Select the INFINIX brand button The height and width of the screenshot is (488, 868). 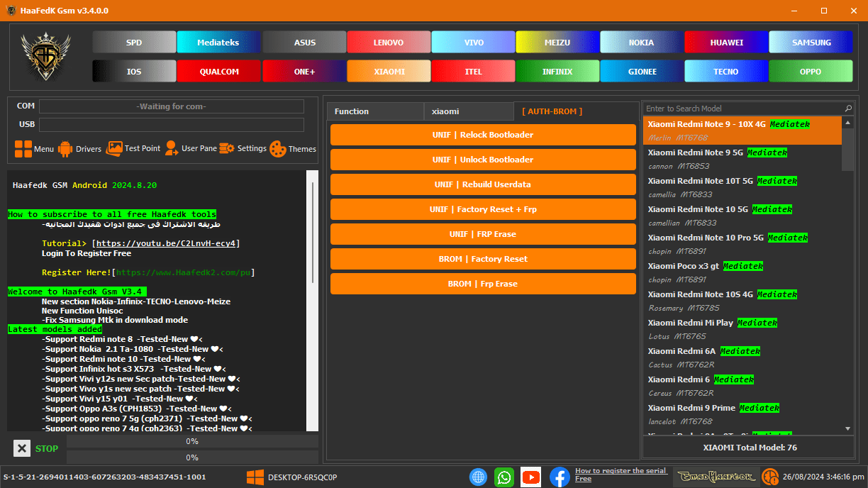click(557, 71)
